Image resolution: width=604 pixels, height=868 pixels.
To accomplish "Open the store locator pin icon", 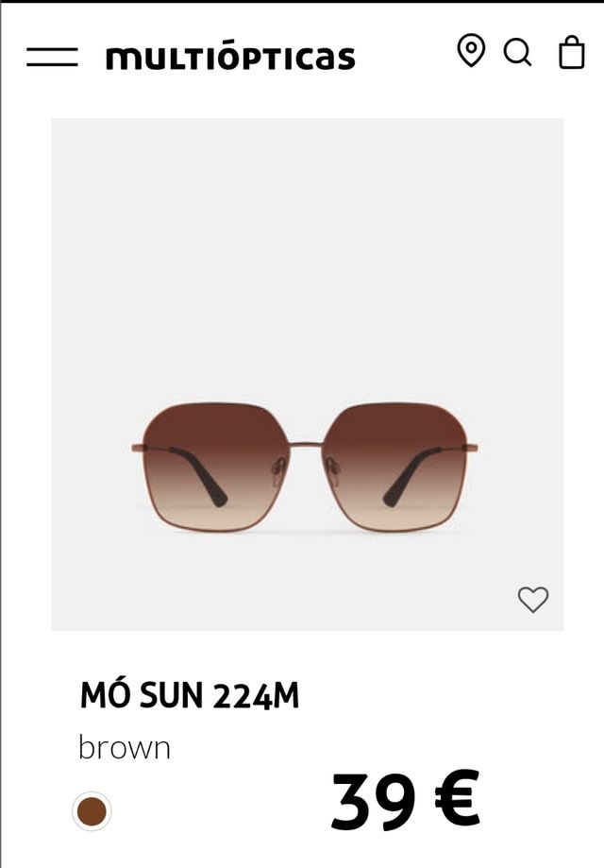I will coord(471,50).
